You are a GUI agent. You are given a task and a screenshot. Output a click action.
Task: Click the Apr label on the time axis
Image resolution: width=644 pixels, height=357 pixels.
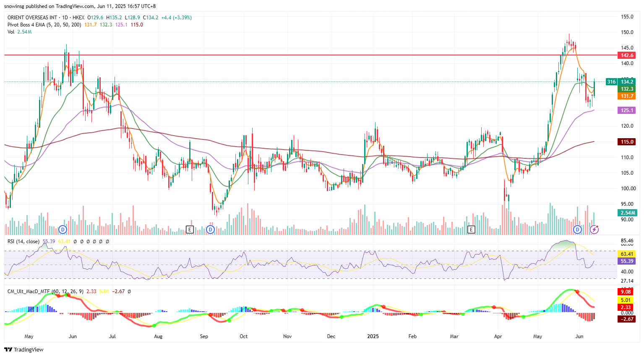pyautogui.click(x=498, y=336)
